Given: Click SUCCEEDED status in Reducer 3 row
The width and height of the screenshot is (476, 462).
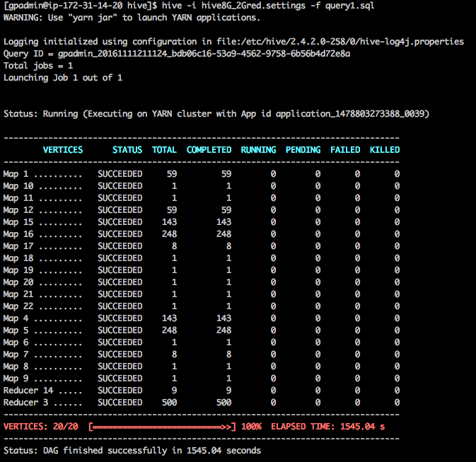Looking at the screenshot, I should click(120, 403).
